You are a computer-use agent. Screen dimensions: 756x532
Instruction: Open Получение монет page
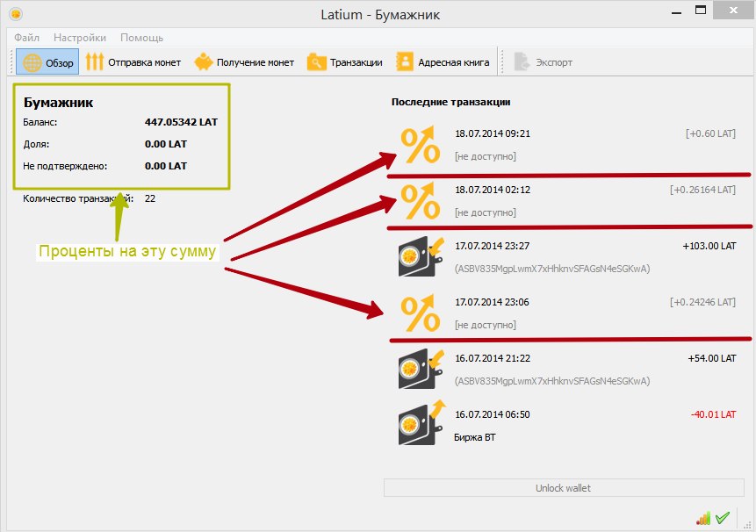(x=244, y=62)
